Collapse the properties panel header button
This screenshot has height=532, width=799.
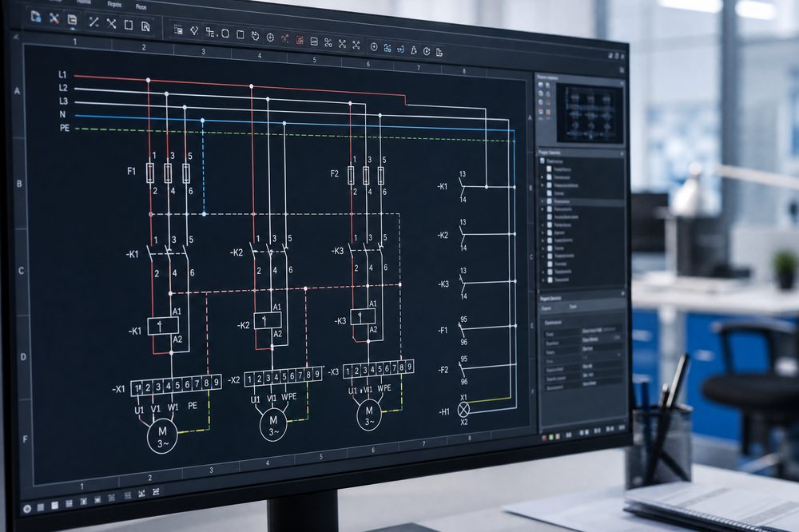[622, 294]
